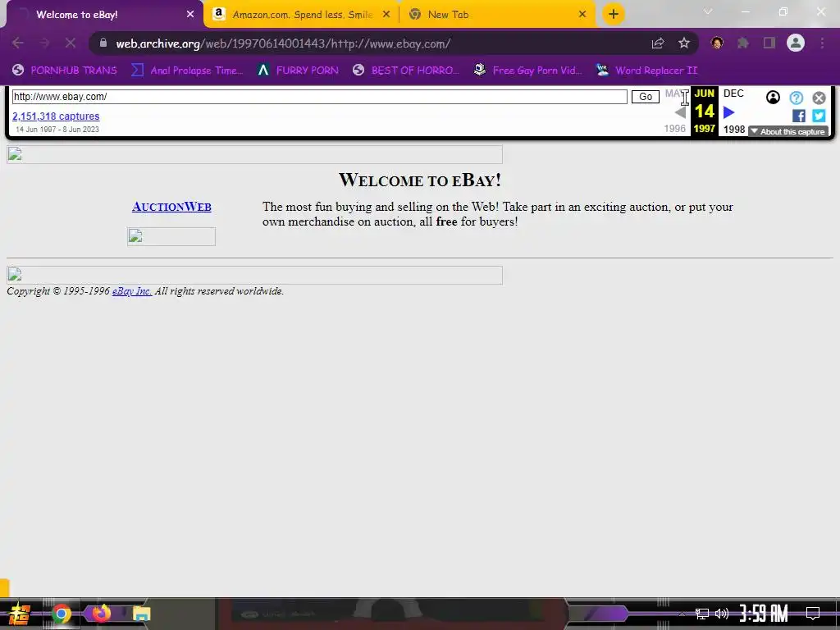Switch to the Amazon.com tab
The width and height of the screenshot is (840, 630).
[302, 15]
